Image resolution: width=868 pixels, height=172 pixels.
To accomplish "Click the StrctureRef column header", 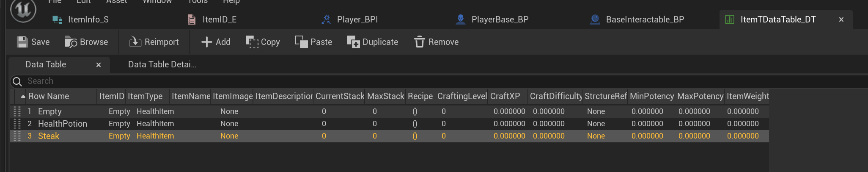I will tap(605, 96).
